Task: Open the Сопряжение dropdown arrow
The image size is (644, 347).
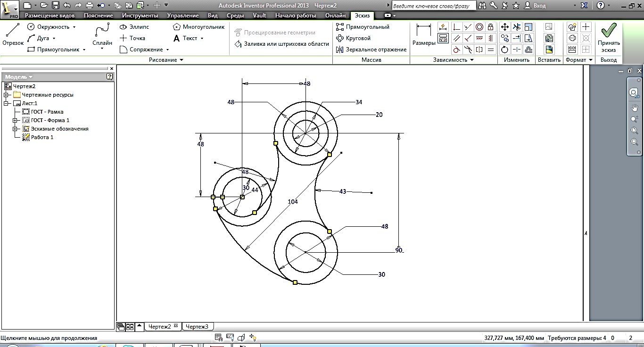Action: pos(167,50)
